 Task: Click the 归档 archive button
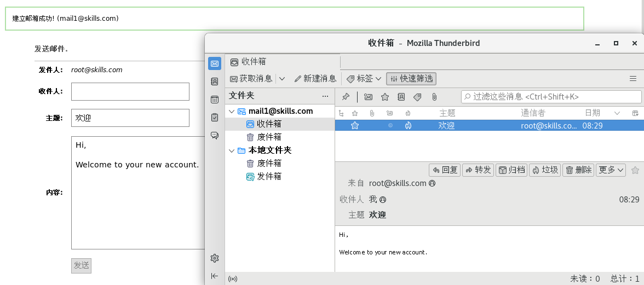click(511, 170)
